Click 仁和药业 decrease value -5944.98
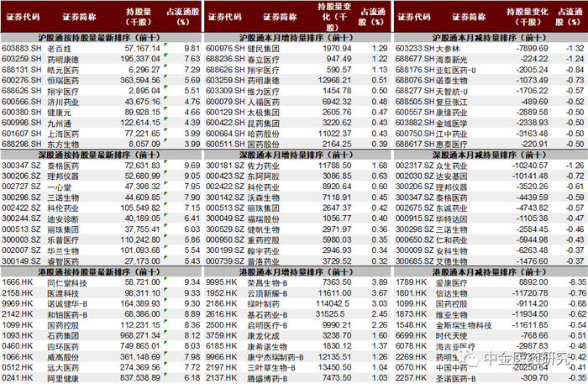 (x=532, y=239)
